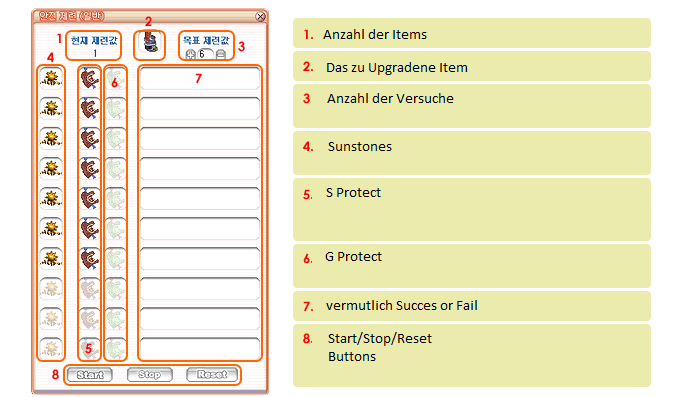Viewport: 690px width, 397px height.
Task: Click the target value field showing 6
Action: point(206,54)
